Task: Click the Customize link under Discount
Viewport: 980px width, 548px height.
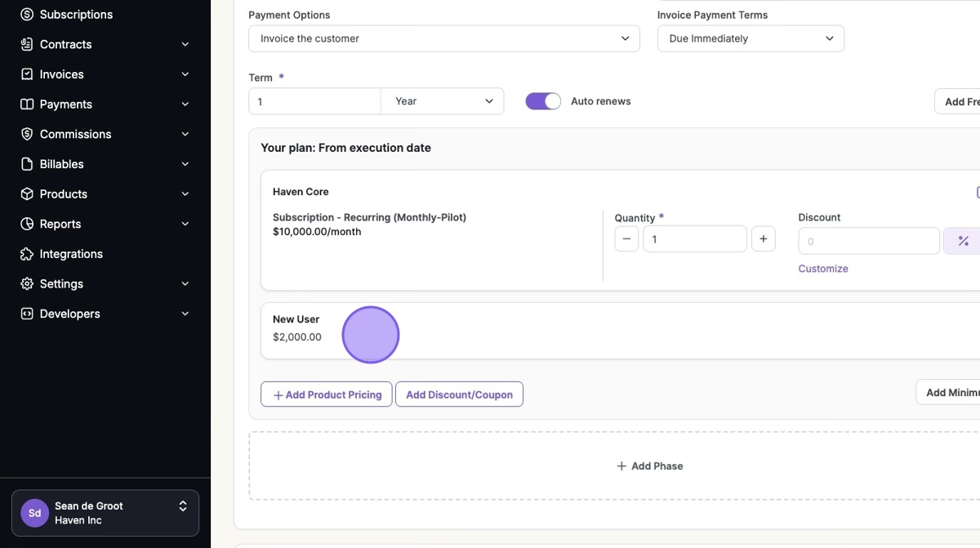Action: pyautogui.click(x=823, y=269)
